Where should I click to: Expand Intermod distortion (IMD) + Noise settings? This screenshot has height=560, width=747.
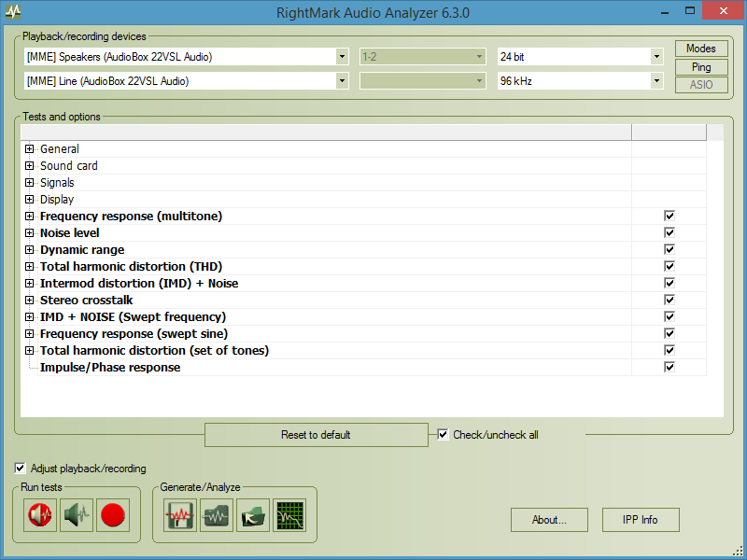pos(30,284)
